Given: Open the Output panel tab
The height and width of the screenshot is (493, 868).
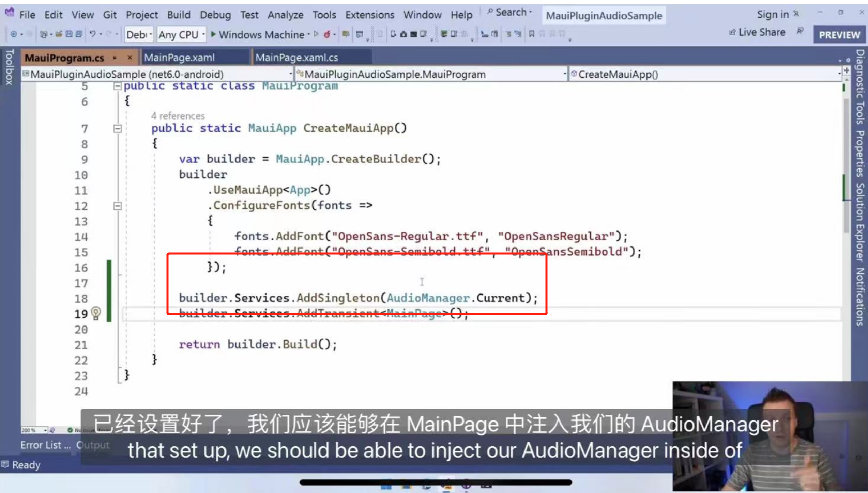Looking at the screenshot, I should click(93, 445).
